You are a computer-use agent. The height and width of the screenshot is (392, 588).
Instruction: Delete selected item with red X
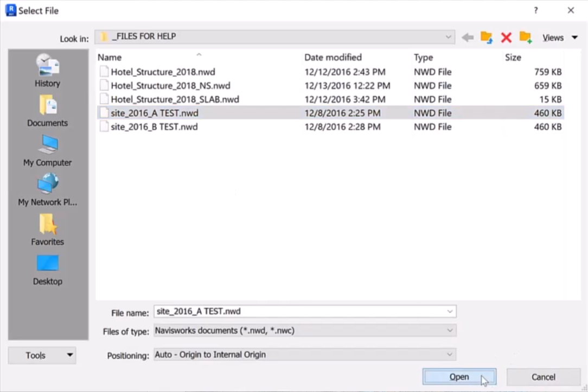(506, 37)
